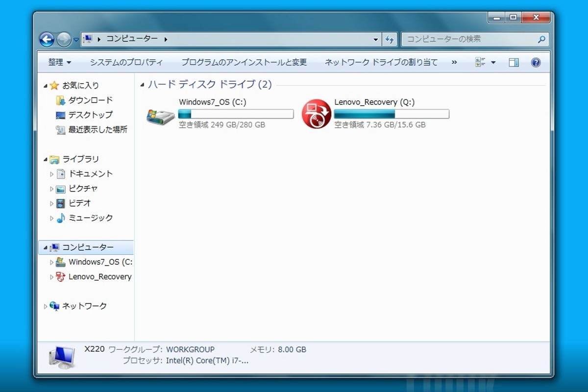The width and height of the screenshot is (588, 392).
Task: Select the コンピューター breadcrumb in address bar
Action: (x=132, y=39)
